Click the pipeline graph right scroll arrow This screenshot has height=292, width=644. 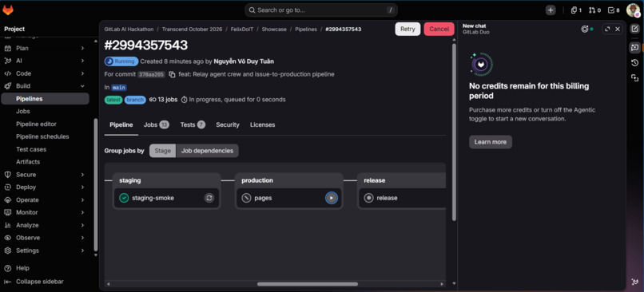[x=442, y=284]
